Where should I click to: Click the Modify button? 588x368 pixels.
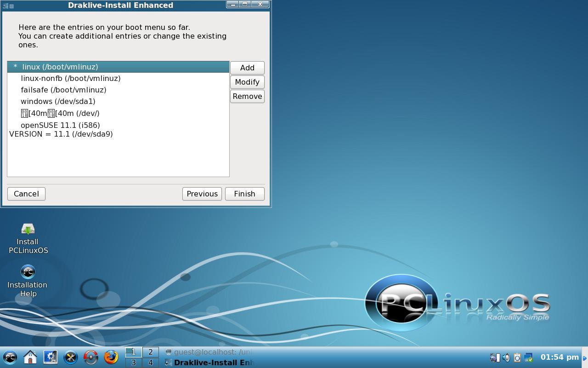click(247, 82)
